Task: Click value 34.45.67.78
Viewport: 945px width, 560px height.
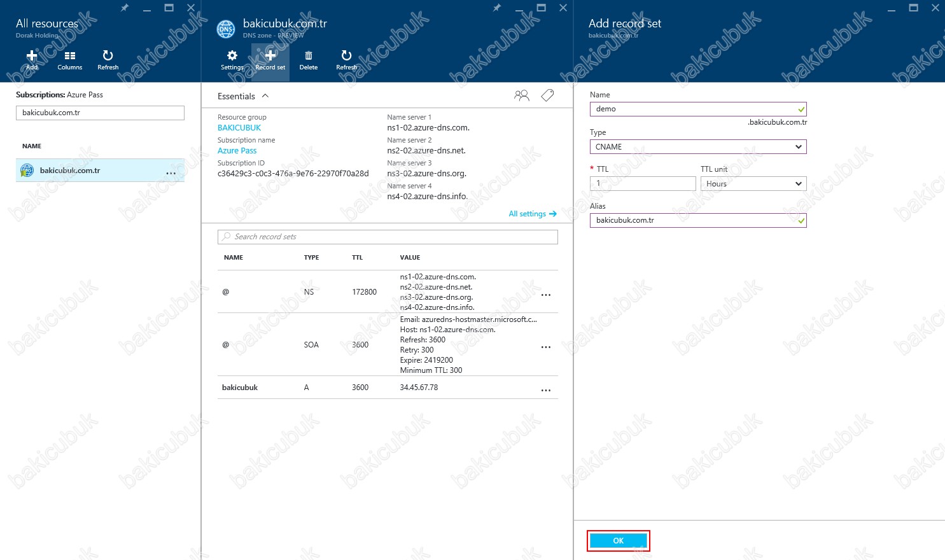Action: click(x=419, y=388)
